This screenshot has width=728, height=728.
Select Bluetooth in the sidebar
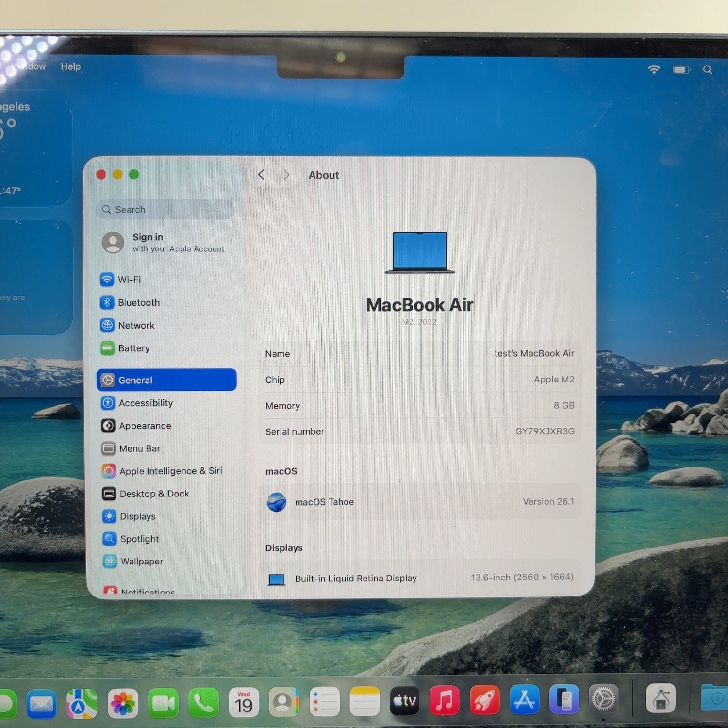coord(138,302)
